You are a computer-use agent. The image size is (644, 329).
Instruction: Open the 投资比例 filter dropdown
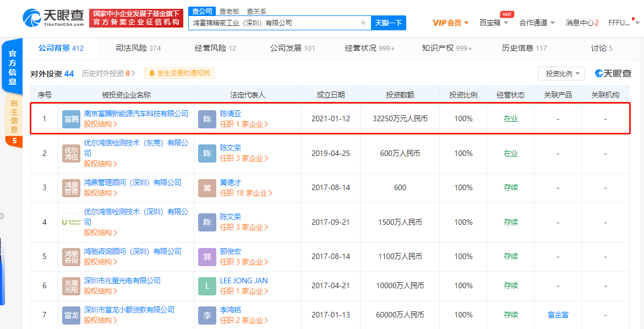561,74
